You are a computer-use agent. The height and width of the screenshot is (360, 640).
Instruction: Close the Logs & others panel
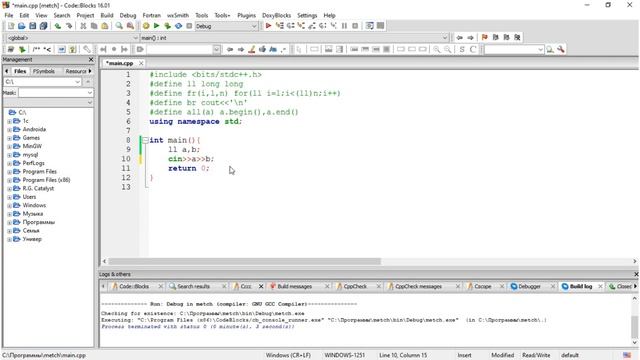pos(636,274)
